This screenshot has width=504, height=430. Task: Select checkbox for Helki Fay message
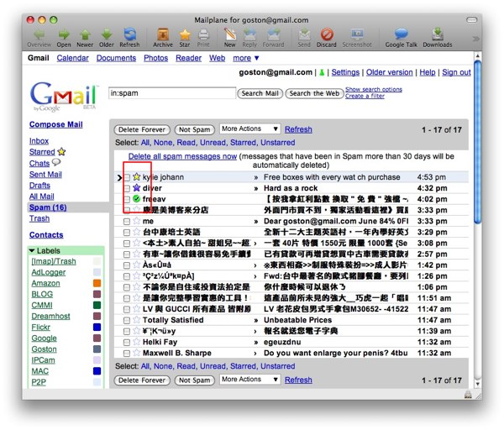127,343
